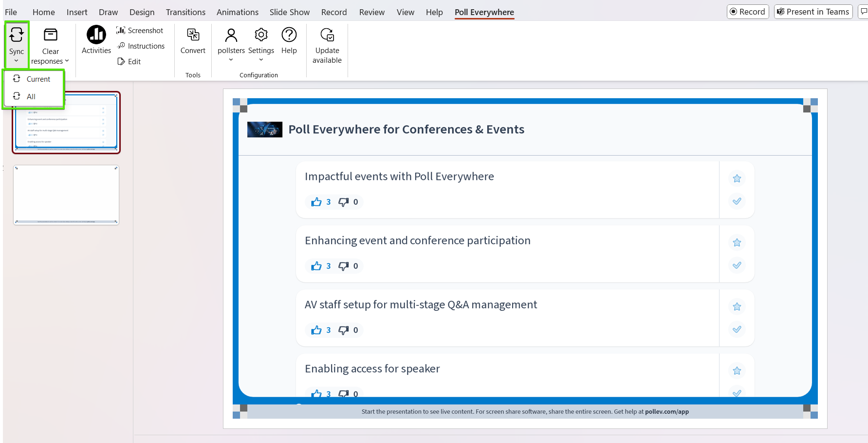Mark Enhancing event question as answered

coord(737,265)
